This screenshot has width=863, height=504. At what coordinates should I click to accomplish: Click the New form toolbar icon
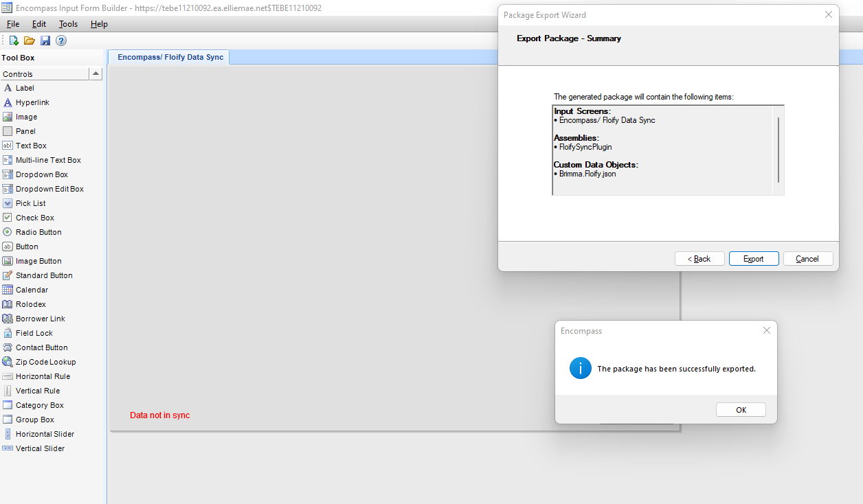(x=14, y=41)
